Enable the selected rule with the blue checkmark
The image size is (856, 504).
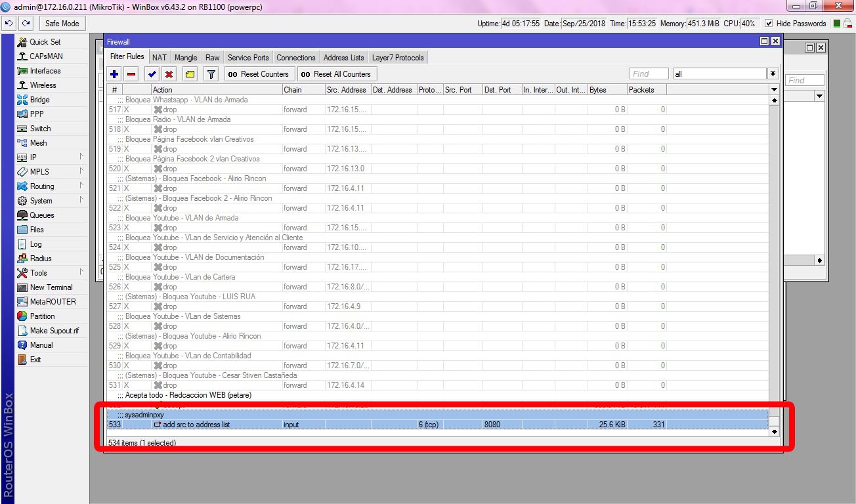[x=152, y=74]
